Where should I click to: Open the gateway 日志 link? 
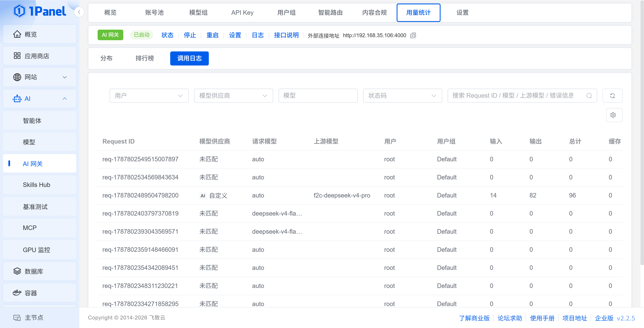257,35
